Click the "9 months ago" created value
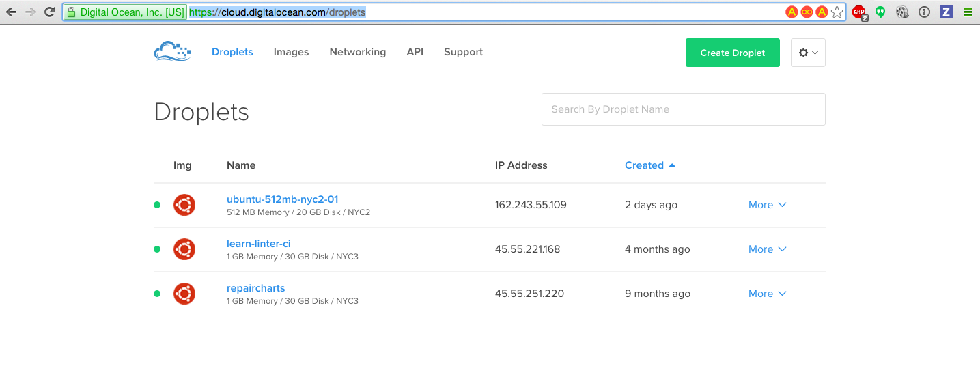980x381 pixels. (658, 294)
